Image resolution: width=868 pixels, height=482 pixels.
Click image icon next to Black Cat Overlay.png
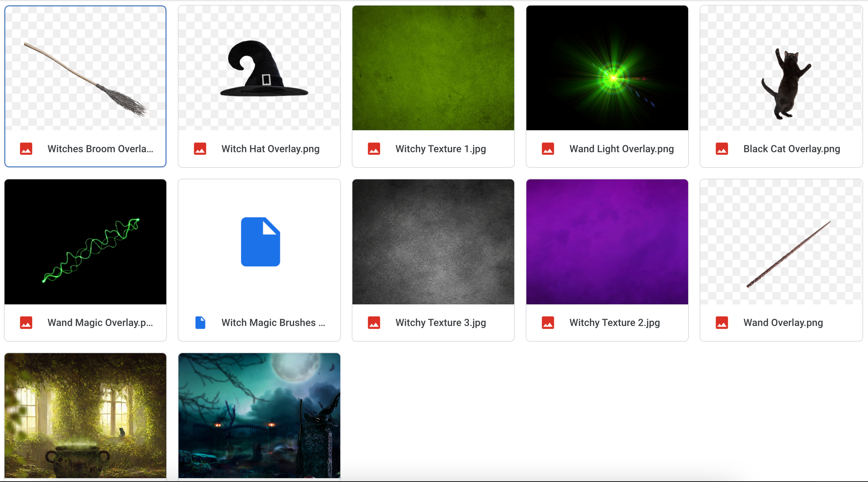click(x=722, y=149)
